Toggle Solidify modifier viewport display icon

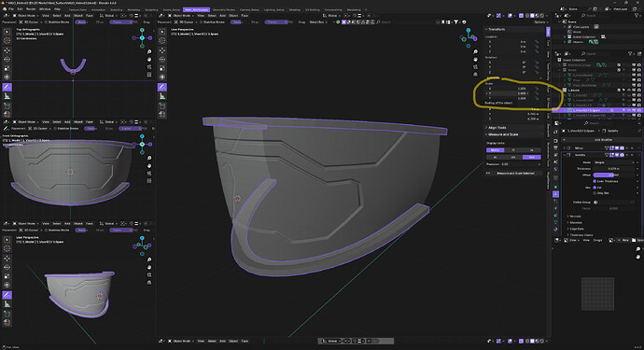[x=617, y=155]
